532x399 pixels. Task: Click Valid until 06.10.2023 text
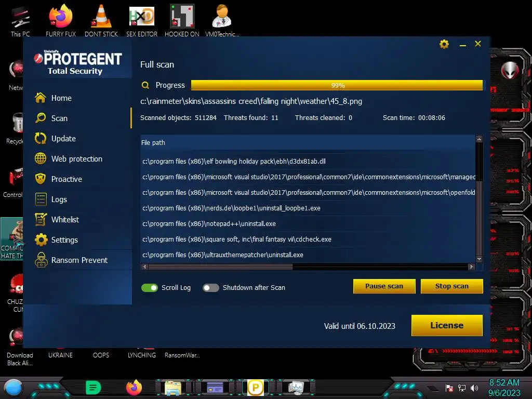tap(360, 326)
